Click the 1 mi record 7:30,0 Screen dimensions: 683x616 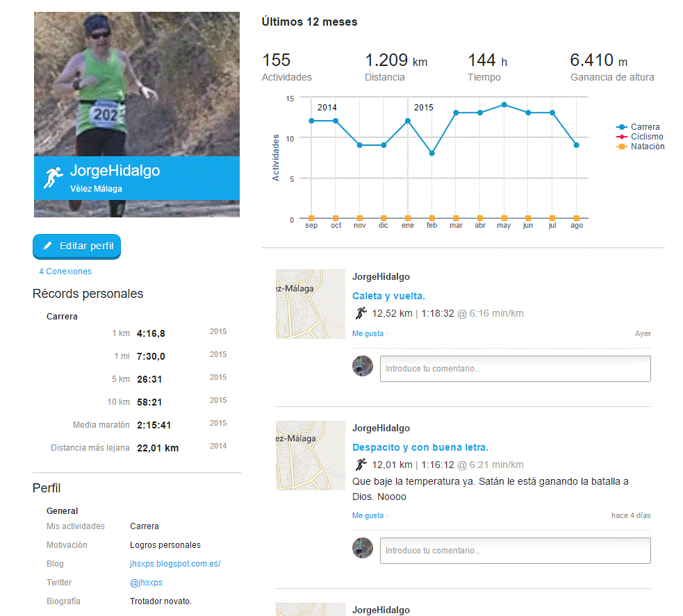point(151,356)
